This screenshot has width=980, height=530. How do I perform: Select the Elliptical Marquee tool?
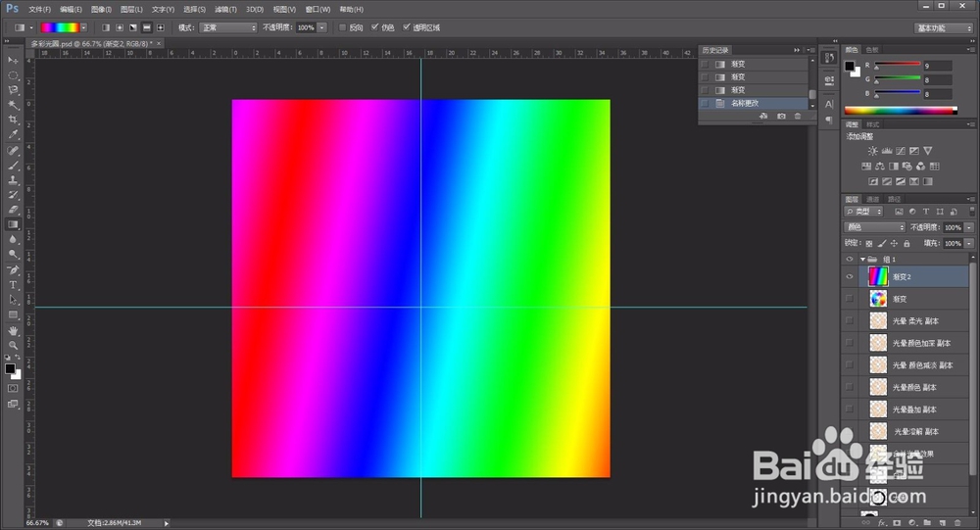(x=13, y=75)
